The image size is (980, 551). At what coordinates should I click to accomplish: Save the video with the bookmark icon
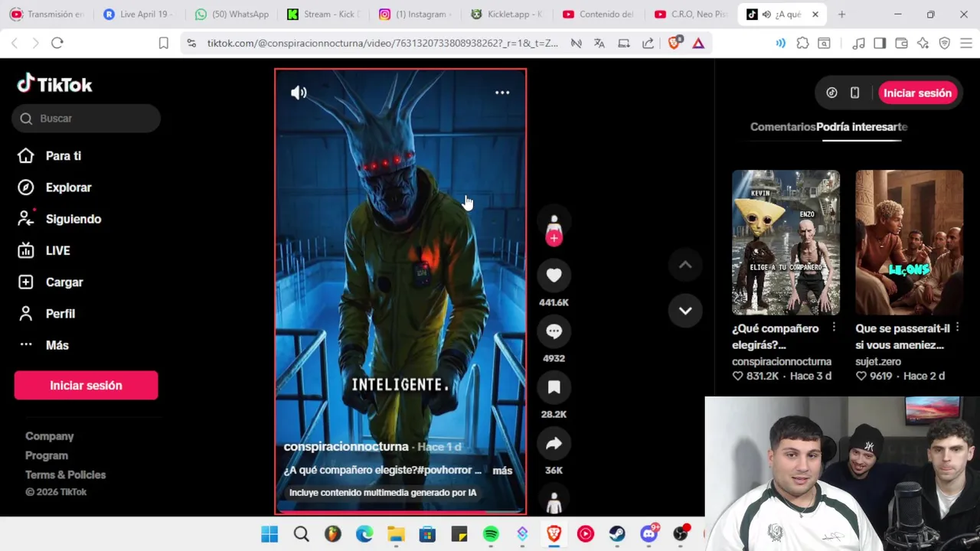tap(554, 387)
